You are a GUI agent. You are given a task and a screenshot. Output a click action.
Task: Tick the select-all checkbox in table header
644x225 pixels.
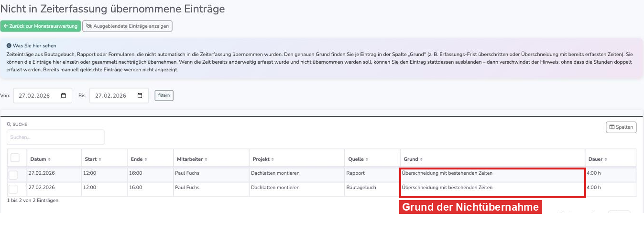pyautogui.click(x=15, y=157)
